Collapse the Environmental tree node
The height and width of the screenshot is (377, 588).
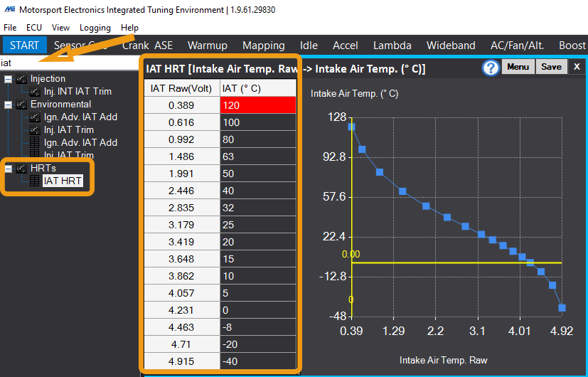click(x=8, y=105)
